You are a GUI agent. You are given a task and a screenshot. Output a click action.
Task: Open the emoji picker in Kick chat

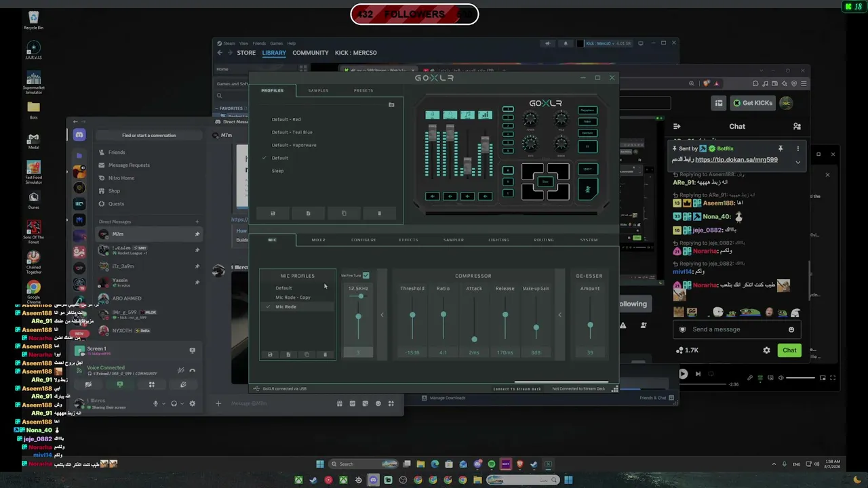[x=791, y=329]
